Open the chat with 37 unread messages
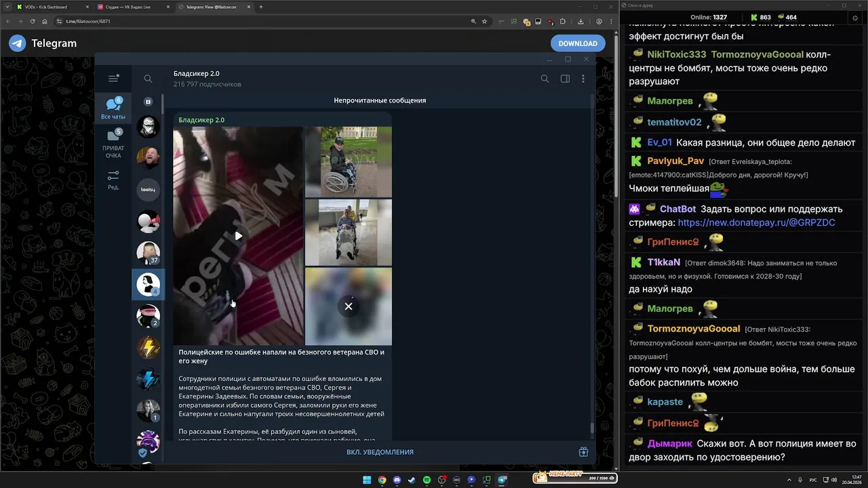The image size is (868, 488). point(148,253)
